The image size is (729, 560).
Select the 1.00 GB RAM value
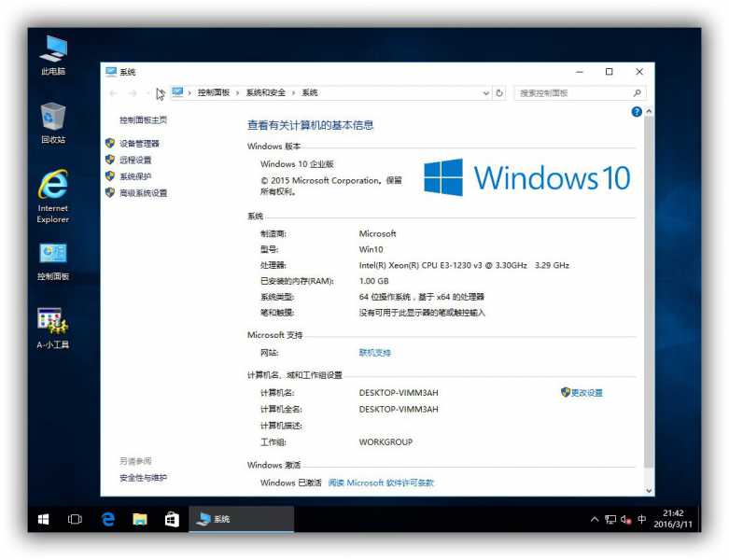(373, 281)
